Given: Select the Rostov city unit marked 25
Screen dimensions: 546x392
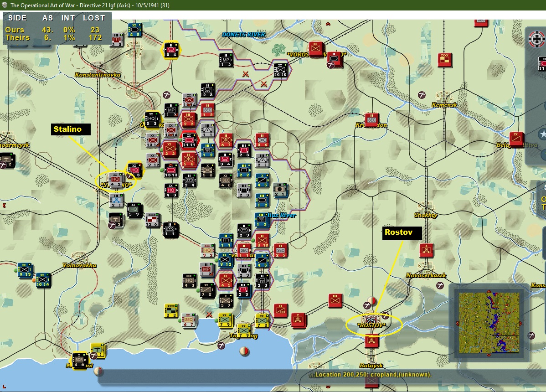Looking at the screenshot, I should (371, 320).
